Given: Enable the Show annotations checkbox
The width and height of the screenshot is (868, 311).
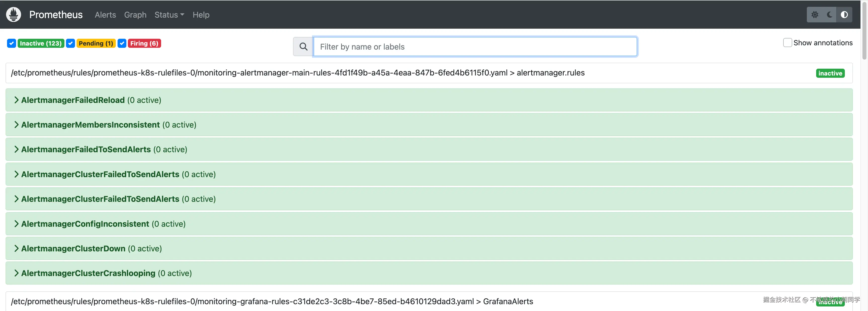Looking at the screenshot, I should 787,43.
